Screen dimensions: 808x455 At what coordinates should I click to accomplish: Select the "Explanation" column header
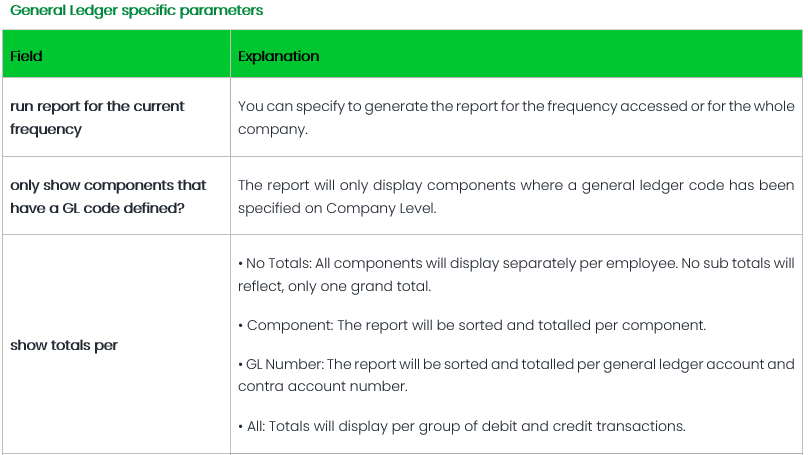[278, 56]
